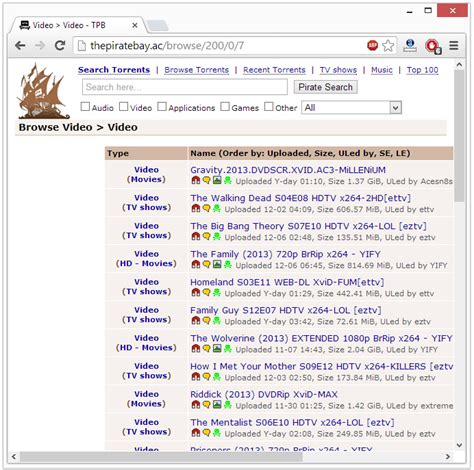
Task: Click green skull icon for The Wolverine
Action: click(228, 349)
